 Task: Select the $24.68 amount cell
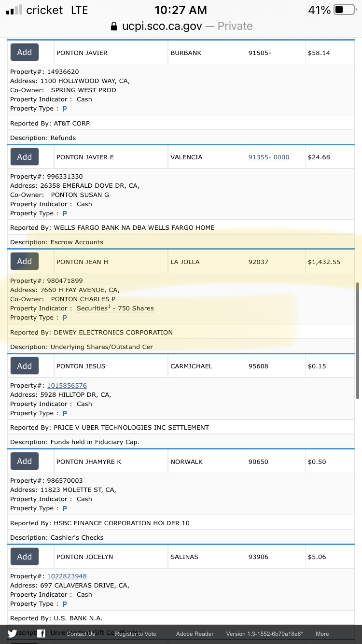(x=330, y=157)
